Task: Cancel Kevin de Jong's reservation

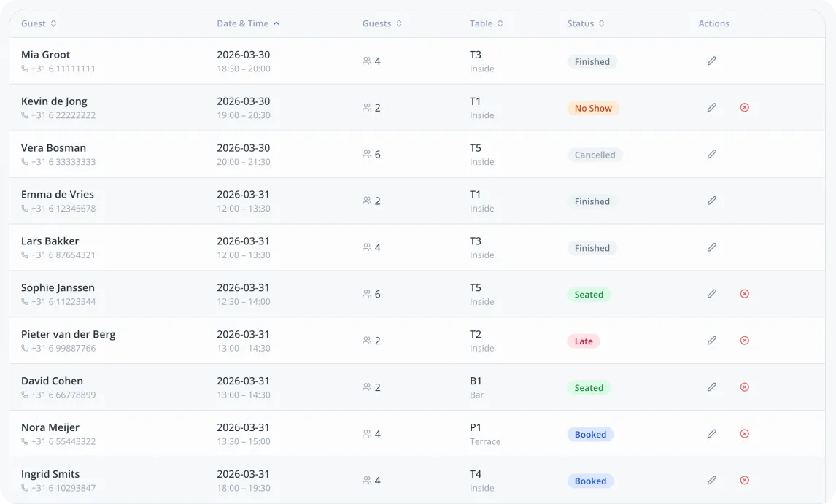Action: [744, 108]
